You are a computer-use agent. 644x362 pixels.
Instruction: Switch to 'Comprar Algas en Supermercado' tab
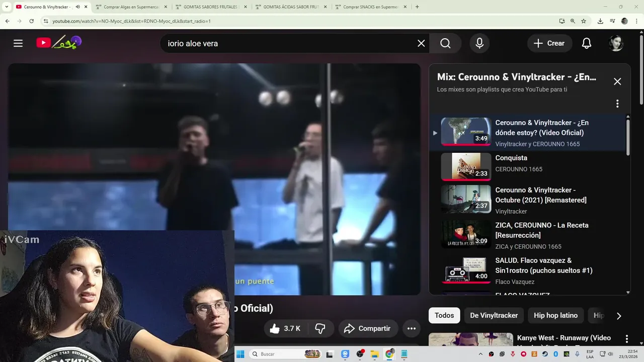click(131, 7)
